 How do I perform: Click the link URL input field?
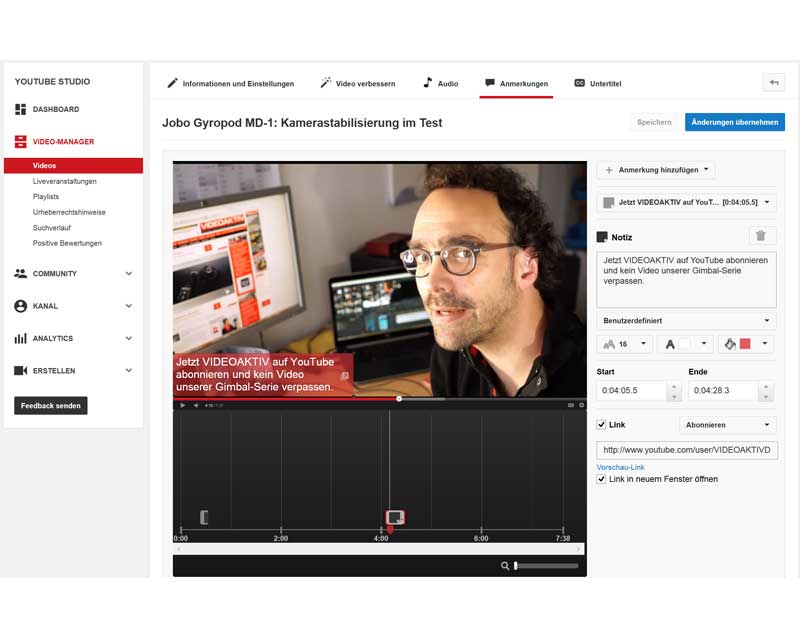(687, 450)
